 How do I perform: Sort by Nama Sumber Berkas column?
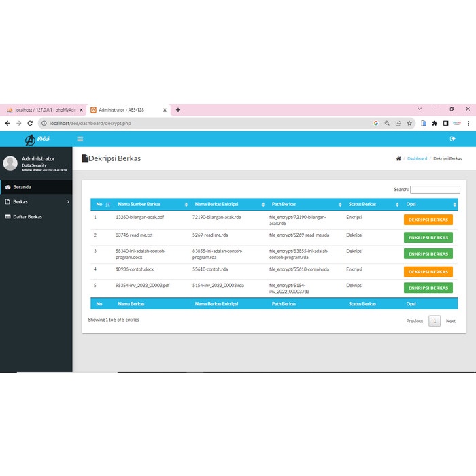point(151,204)
